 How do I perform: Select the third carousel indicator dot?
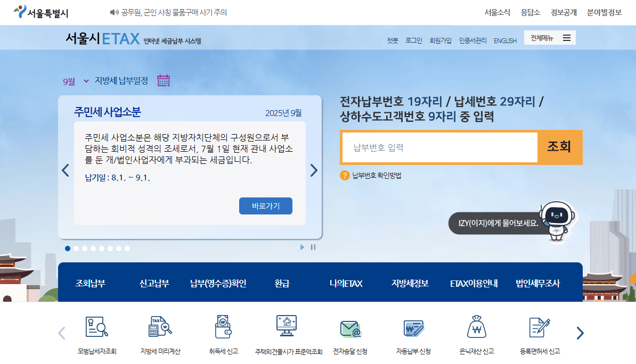85,248
